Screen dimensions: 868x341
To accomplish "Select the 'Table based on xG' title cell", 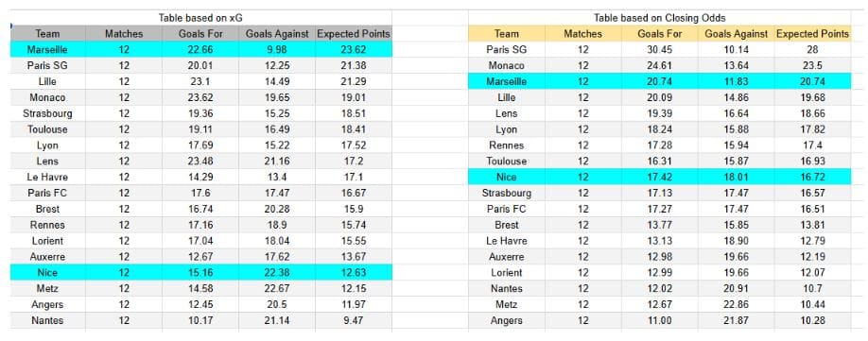I will [201, 18].
